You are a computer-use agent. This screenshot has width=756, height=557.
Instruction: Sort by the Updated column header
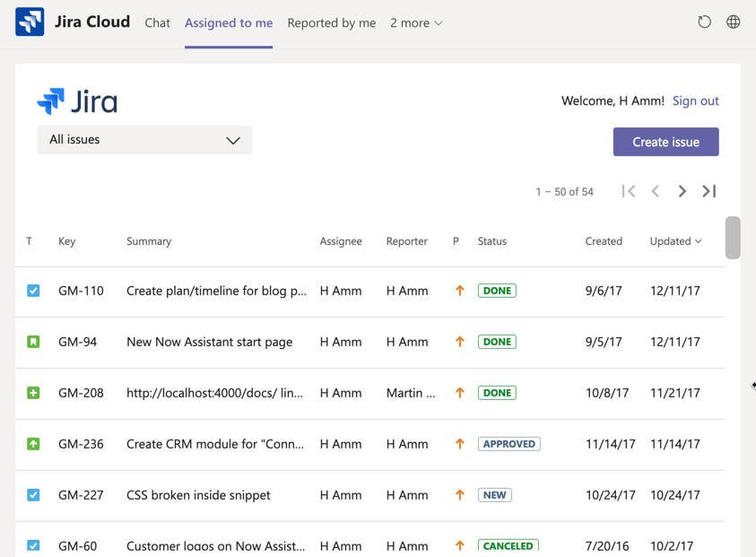675,241
